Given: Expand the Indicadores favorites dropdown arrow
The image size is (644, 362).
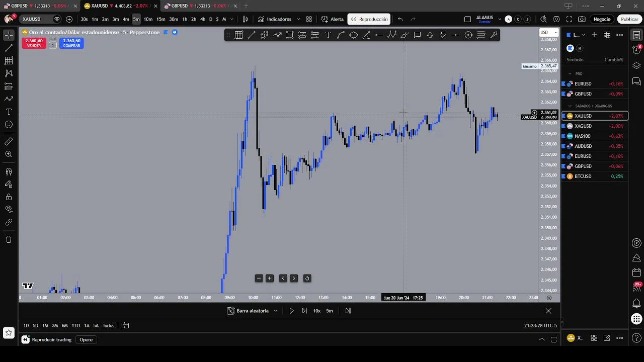Looking at the screenshot, I should click(x=298, y=19).
